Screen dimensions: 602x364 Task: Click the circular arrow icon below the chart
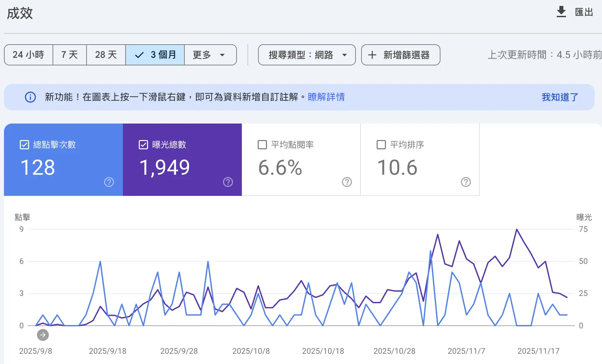pos(42,335)
